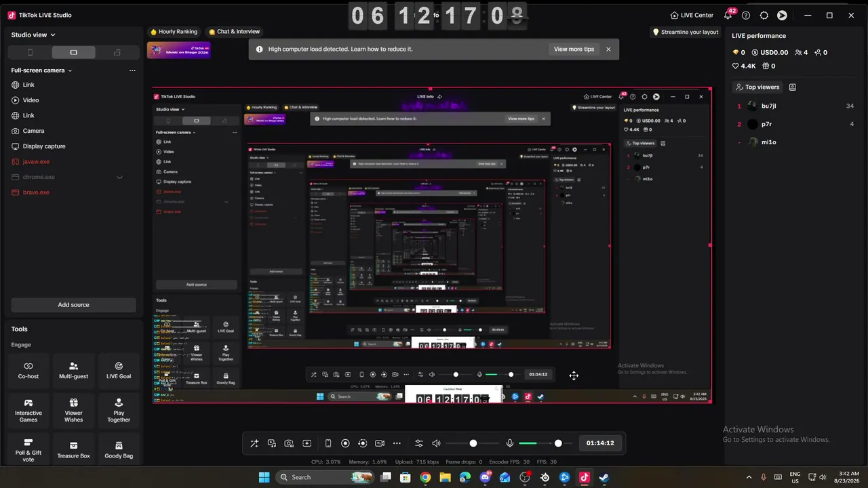
Task: Show the hidden chrome.exe source
Action: (120, 177)
